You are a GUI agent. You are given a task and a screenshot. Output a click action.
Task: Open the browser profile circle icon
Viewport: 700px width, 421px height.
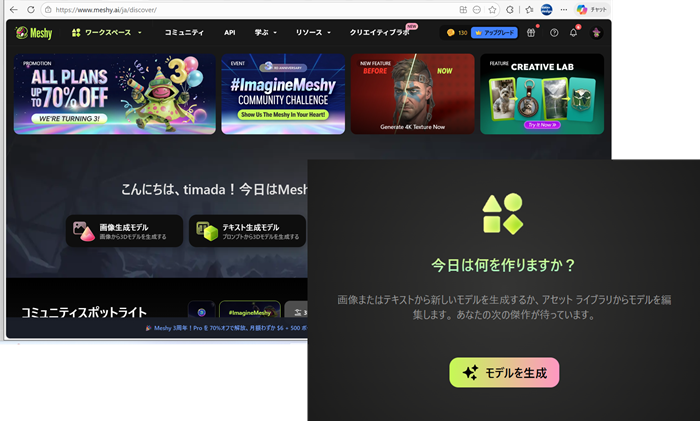546,9
